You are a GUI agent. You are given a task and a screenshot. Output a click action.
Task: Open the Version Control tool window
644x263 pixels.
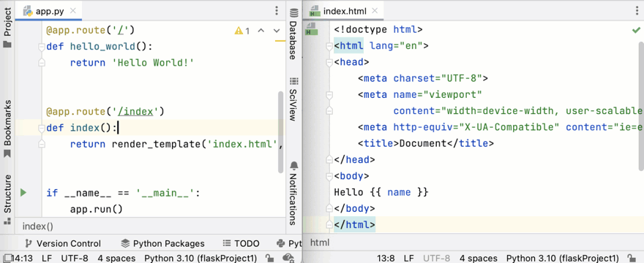point(62,244)
